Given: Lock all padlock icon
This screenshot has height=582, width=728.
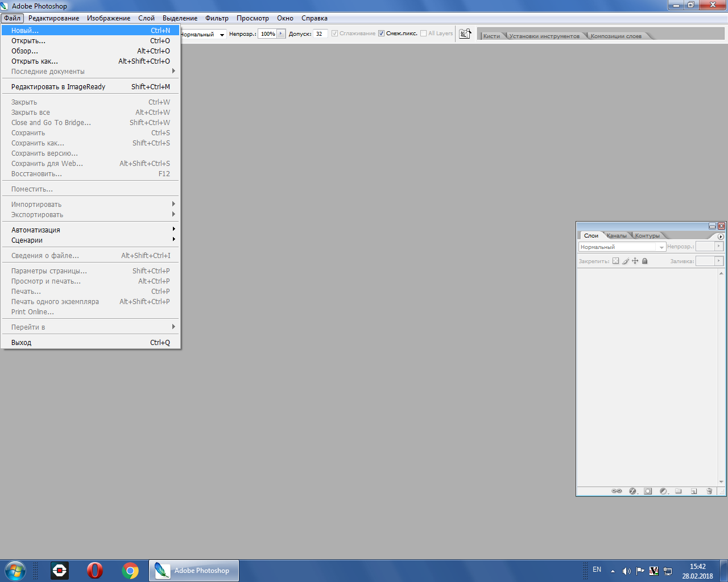Looking at the screenshot, I should (645, 261).
